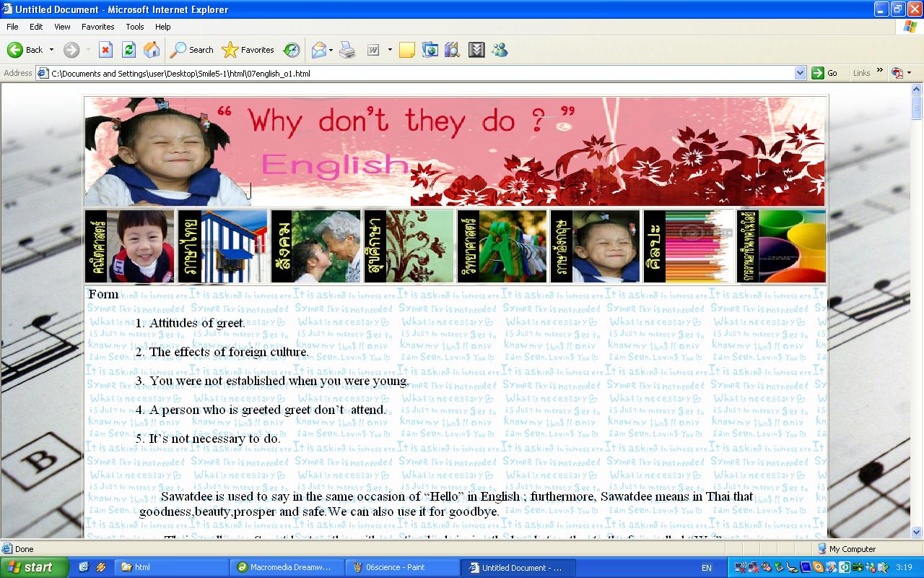Click the 'Why don't they do ?' banner

coord(455,152)
